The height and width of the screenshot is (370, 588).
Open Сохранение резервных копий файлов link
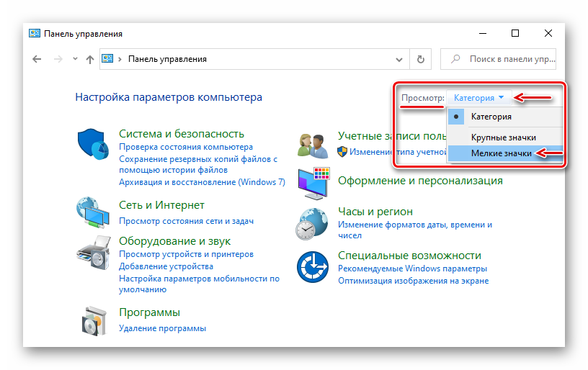tap(198, 164)
